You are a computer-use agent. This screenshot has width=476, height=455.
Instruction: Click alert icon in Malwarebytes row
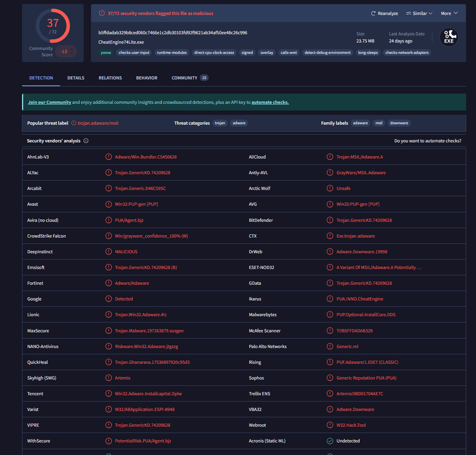coord(330,314)
